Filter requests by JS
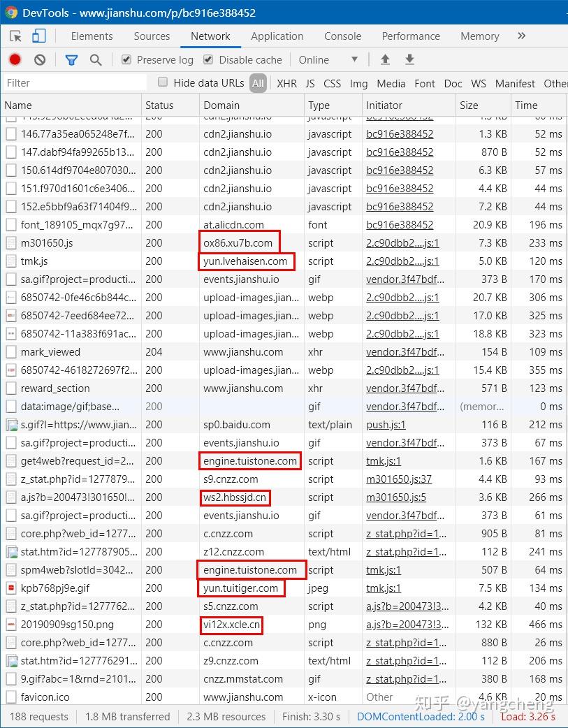Viewport: 568px width, 728px height. click(x=310, y=84)
